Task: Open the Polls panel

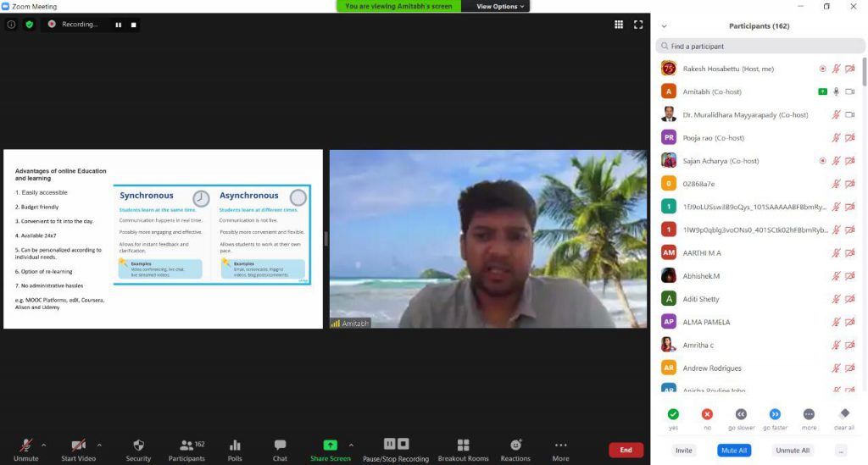Action: coord(235,448)
